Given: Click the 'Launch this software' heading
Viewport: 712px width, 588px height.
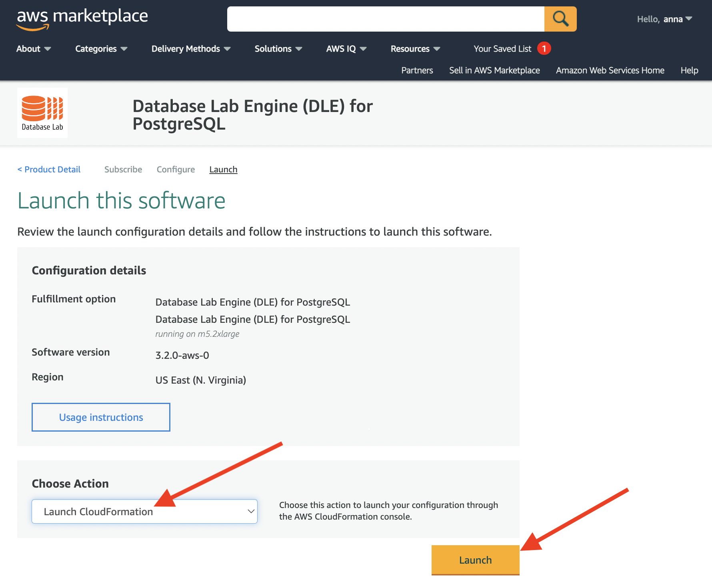Looking at the screenshot, I should (122, 200).
